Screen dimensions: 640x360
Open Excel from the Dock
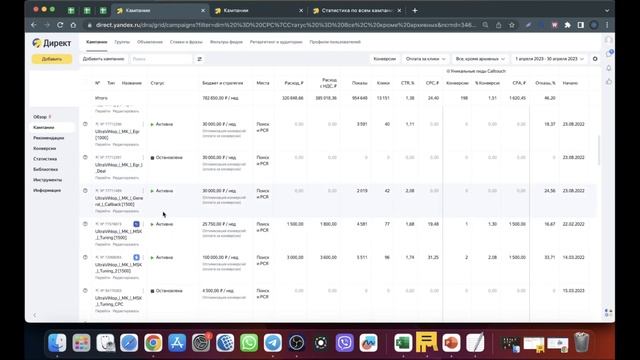403,342
